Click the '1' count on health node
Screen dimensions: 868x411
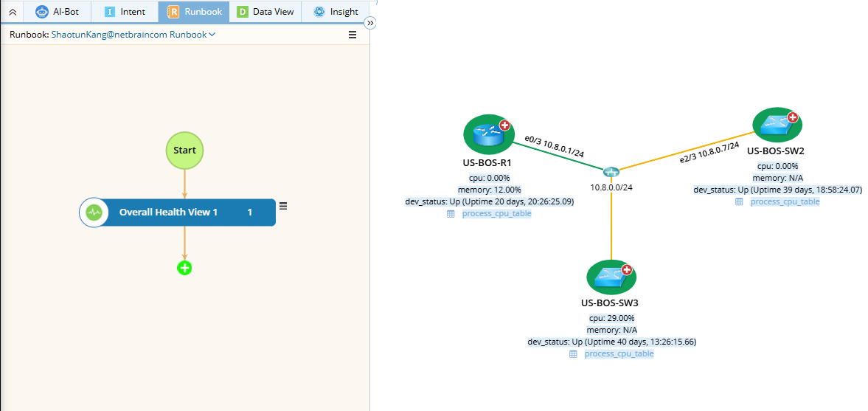[x=250, y=213]
